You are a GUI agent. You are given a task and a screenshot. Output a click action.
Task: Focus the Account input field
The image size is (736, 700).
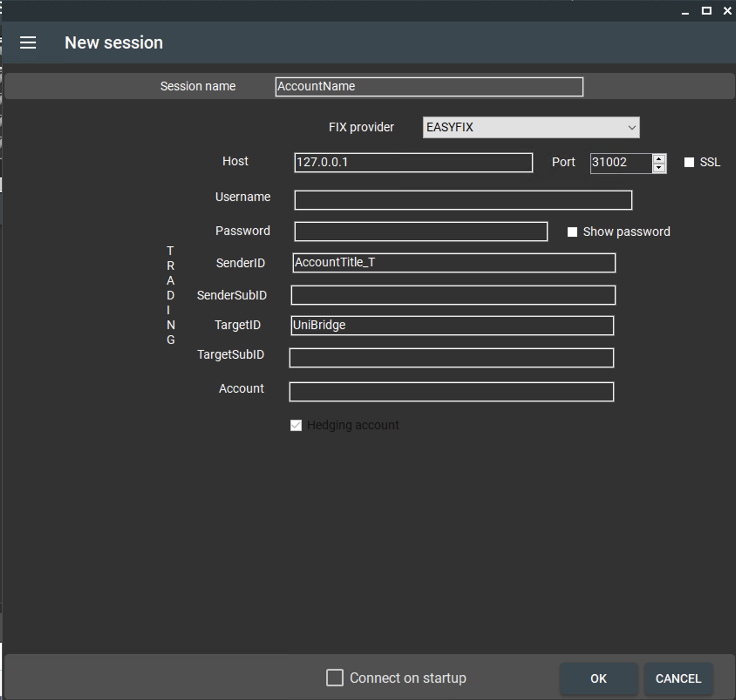tap(451, 392)
